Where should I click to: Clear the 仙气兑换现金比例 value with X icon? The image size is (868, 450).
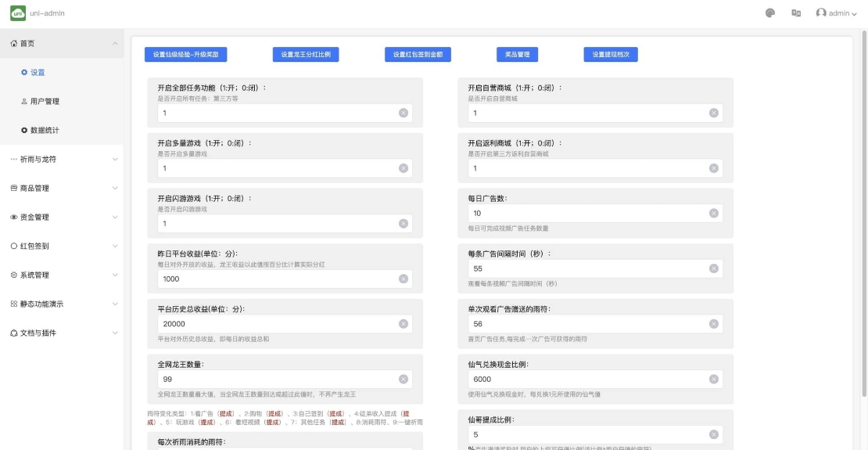click(714, 379)
